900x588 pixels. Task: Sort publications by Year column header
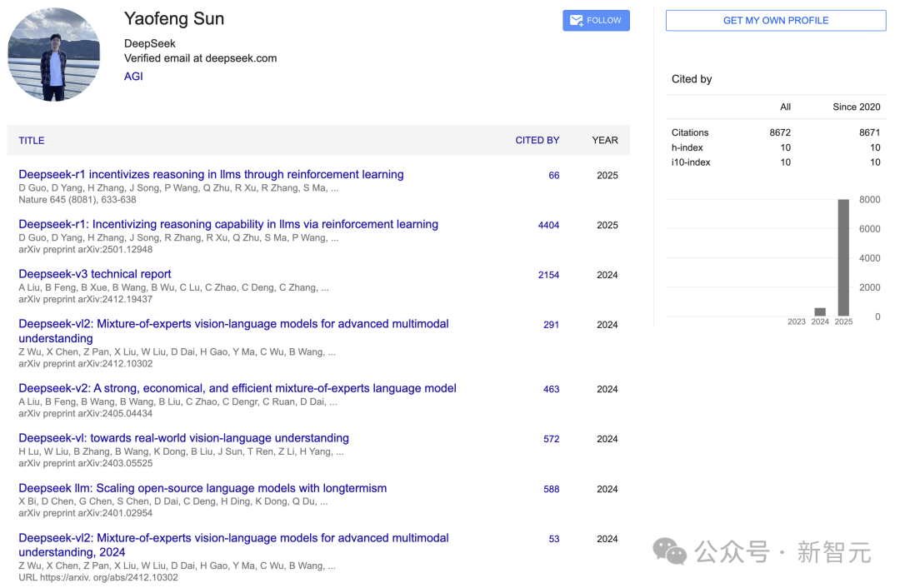pyautogui.click(x=604, y=141)
